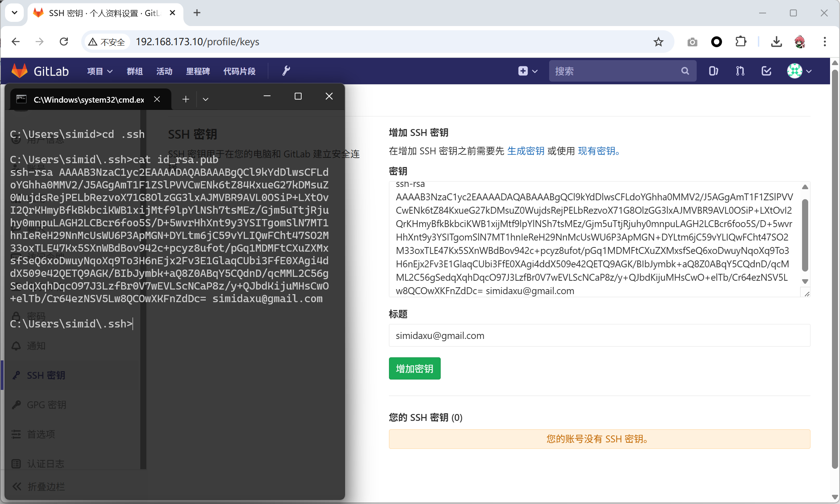The image size is (840, 504).
Task: Open the browser extensions puzzle icon
Action: (x=741, y=41)
